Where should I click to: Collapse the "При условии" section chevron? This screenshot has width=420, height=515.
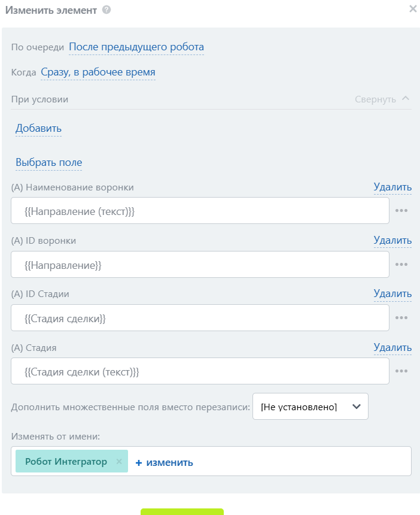tap(406, 99)
